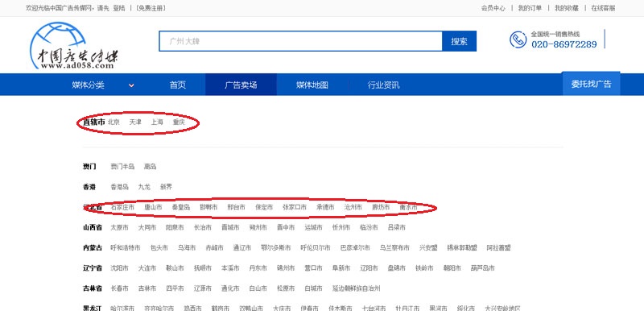Choose 秦皇岛 in 河北省 row
This screenshot has height=311, width=644.
[x=181, y=208]
